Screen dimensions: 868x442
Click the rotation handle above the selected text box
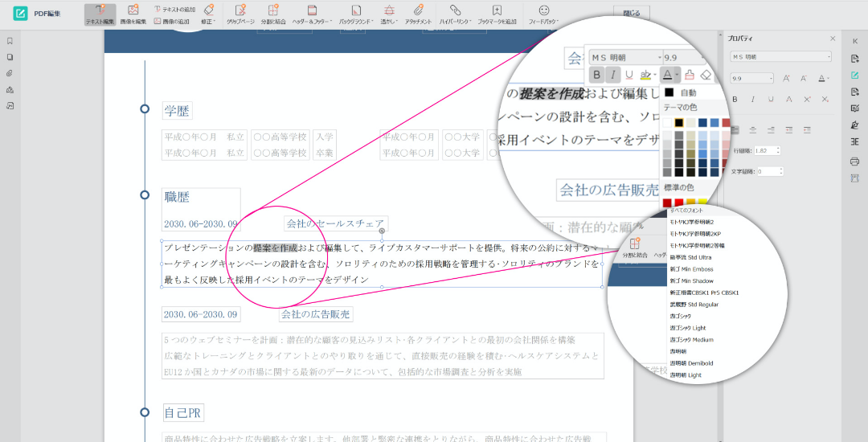tap(382, 231)
